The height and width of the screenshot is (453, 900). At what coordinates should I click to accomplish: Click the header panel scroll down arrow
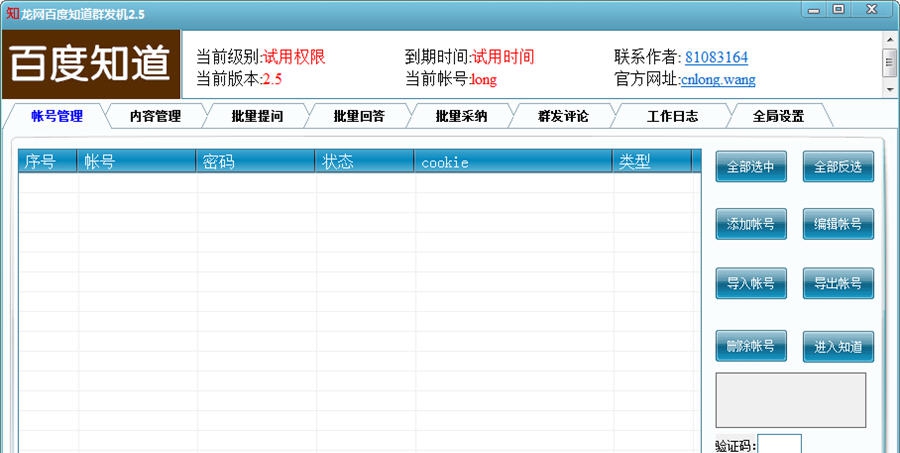click(x=890, y=90)
